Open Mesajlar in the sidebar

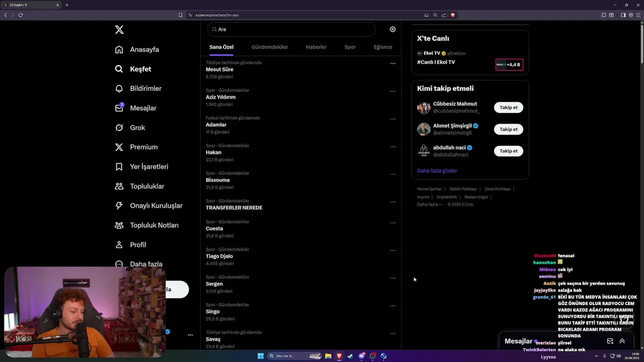136,108
